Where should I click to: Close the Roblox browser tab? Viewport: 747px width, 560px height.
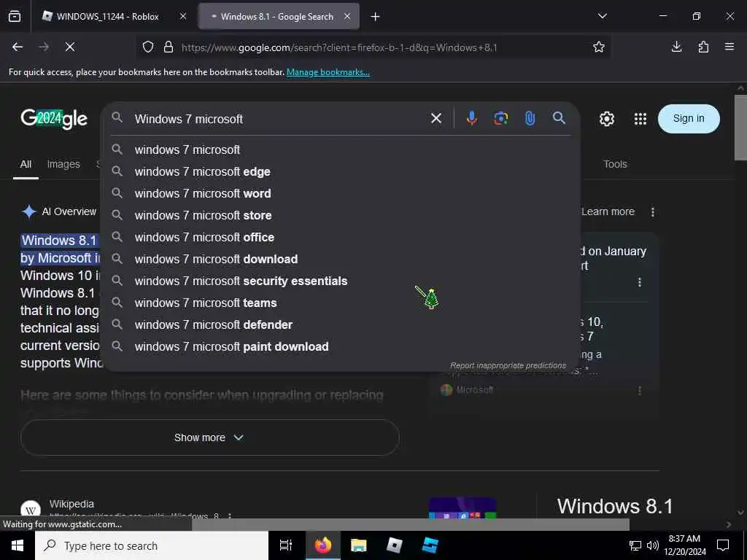(183, 16)
